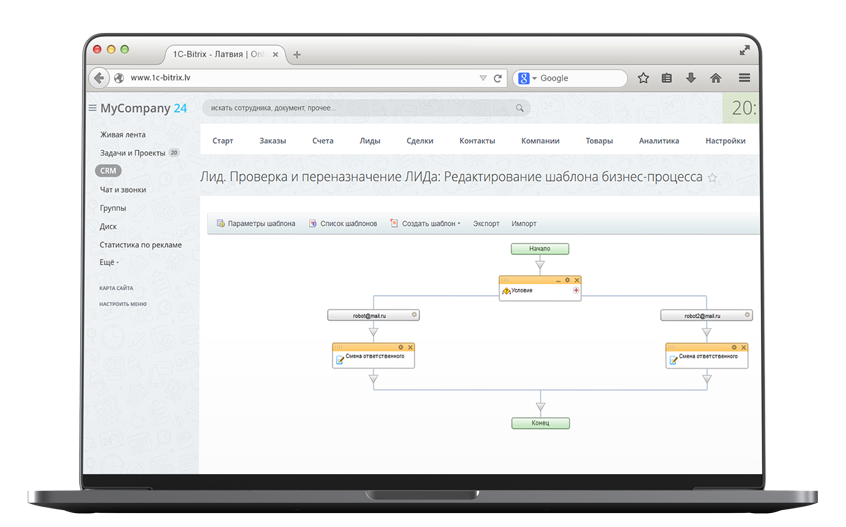Open the Google search engine dropdown
This screenshot has width=846, height=527.
527,78
